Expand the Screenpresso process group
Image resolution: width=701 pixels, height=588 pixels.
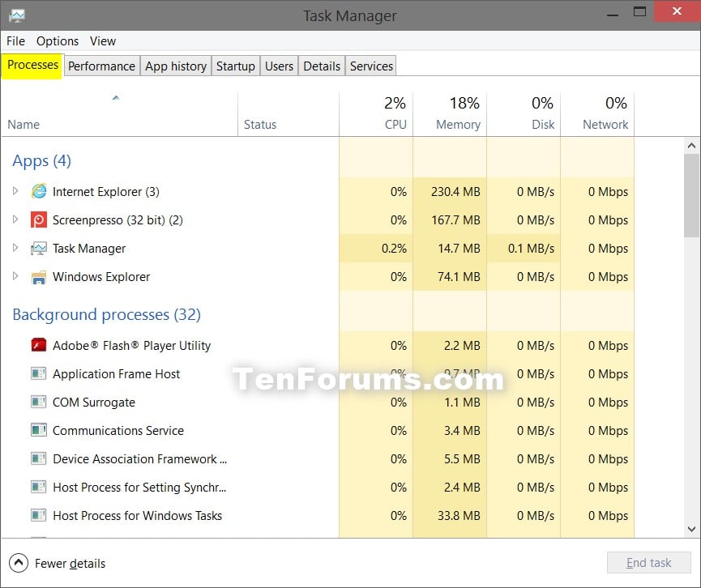(x=15, y=219)
